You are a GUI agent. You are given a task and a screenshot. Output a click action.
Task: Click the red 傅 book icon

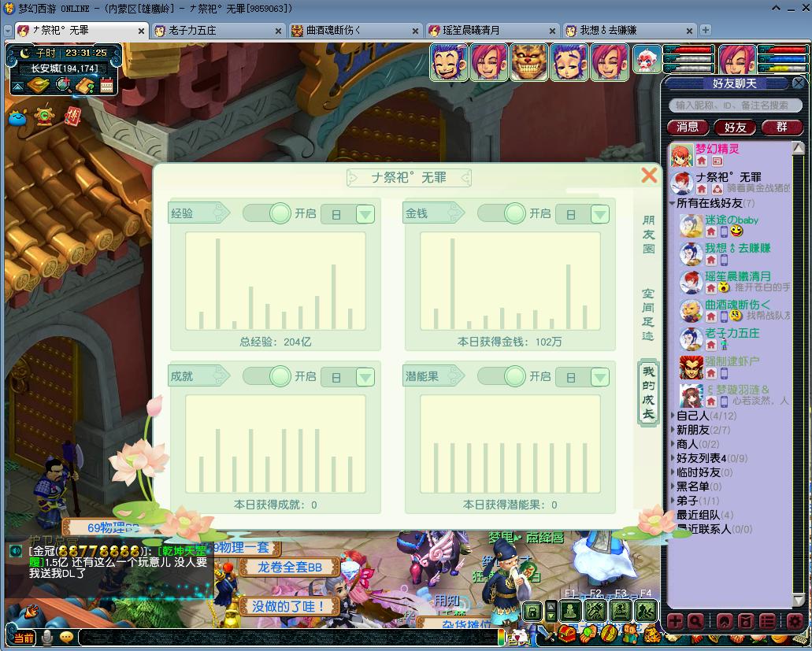[72, 116]
